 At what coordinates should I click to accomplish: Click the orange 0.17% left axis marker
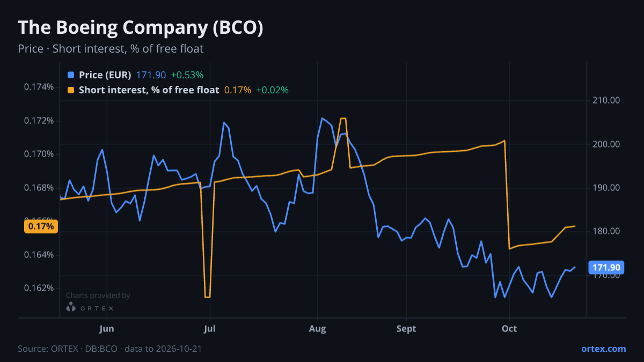[41, 226]
